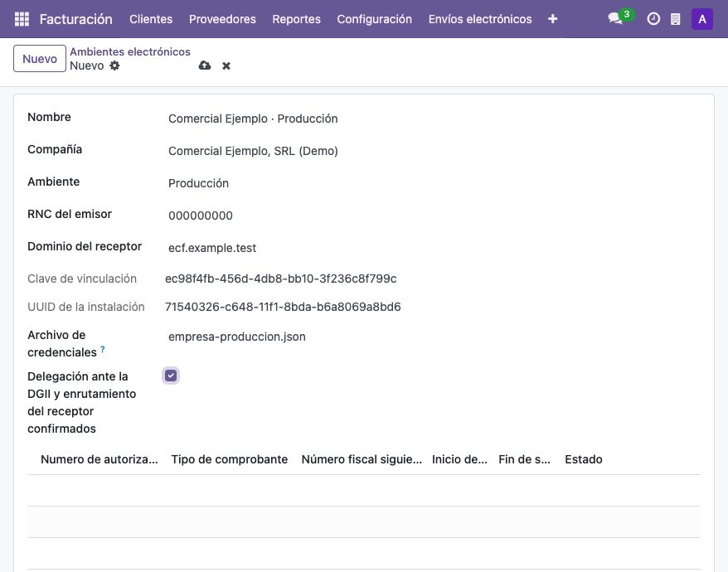Viewport: 728px width, 572px height.
Task: Sort by Número fiscal siguiente column
Action: (362, 459)
